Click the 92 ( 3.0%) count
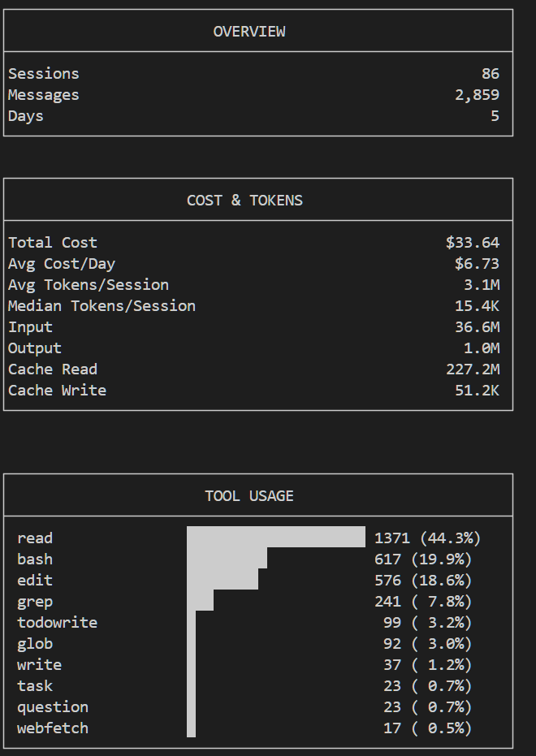This screenshot has width=536, height=756. coord(427,645)
